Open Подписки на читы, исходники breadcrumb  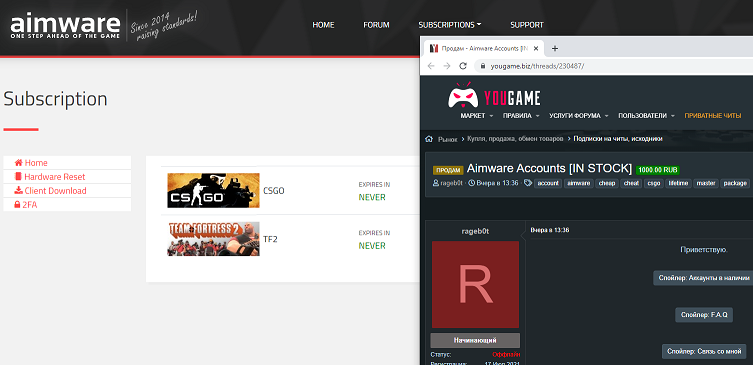click(618, 139)
